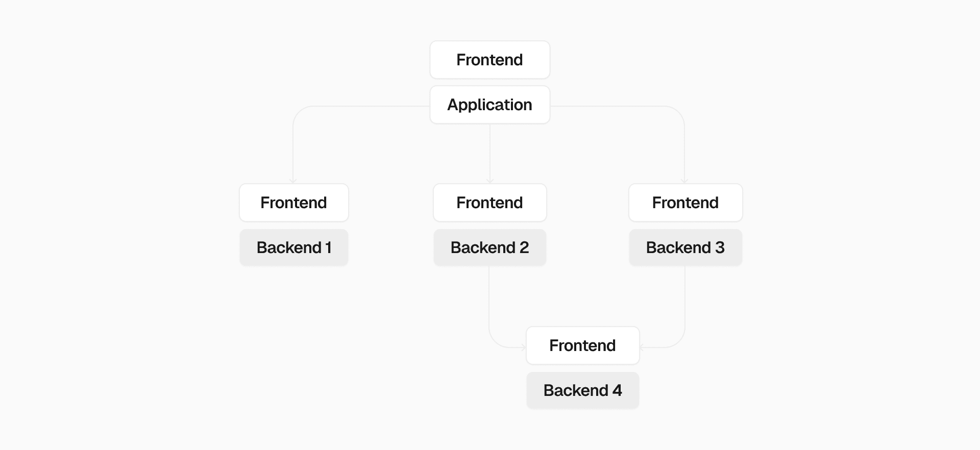Select the Frontend box above Backend 3
This screenshot has height=450, width=980.
685,203
